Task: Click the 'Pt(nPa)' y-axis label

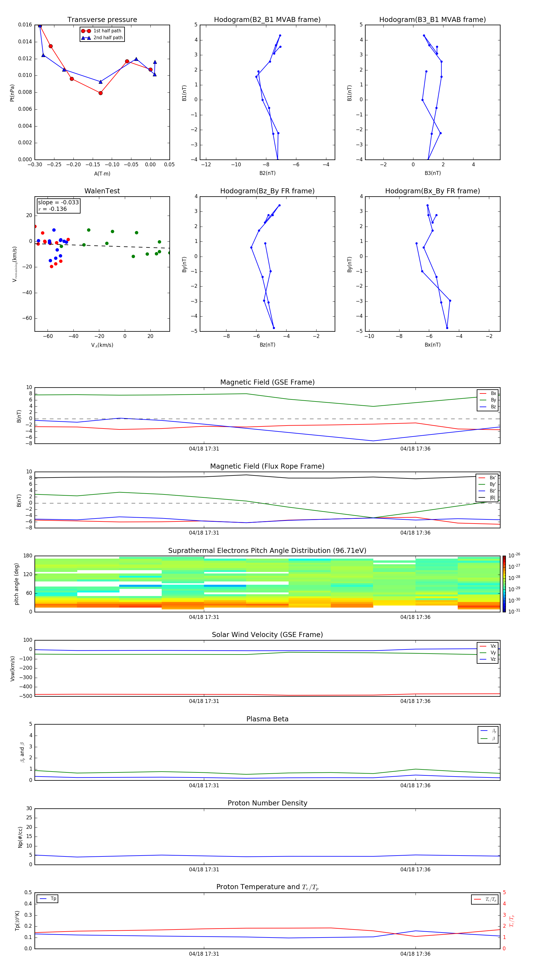Action: (x=12, y=92)
